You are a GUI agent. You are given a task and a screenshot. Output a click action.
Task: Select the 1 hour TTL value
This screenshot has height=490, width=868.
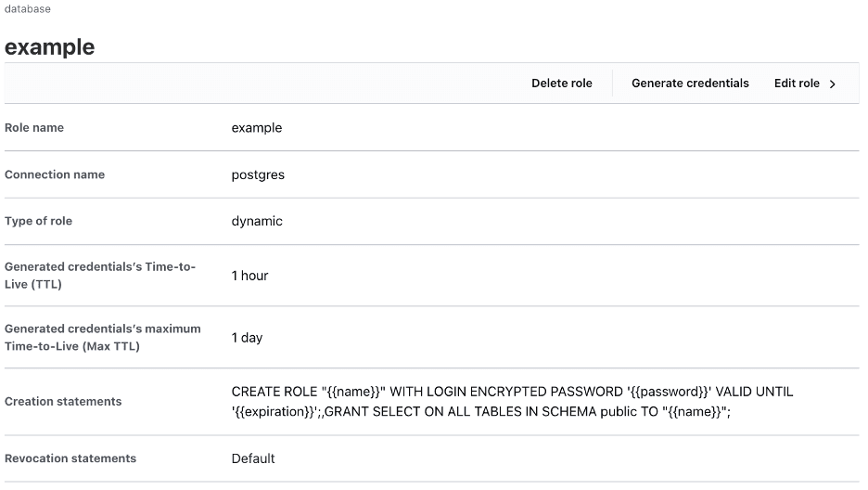point(249,276)
